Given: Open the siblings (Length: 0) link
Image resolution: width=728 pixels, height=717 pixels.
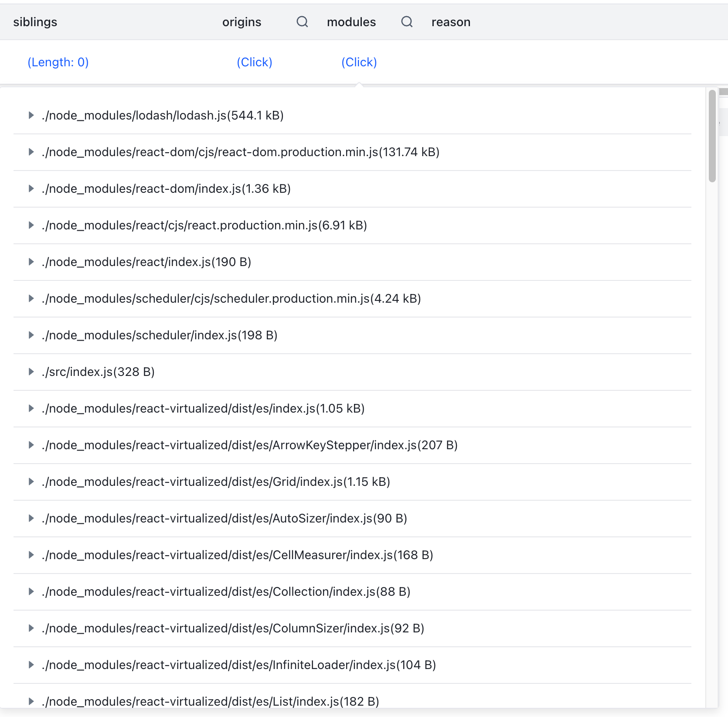Looking at the screenshot, I should [x=58, y=62].
